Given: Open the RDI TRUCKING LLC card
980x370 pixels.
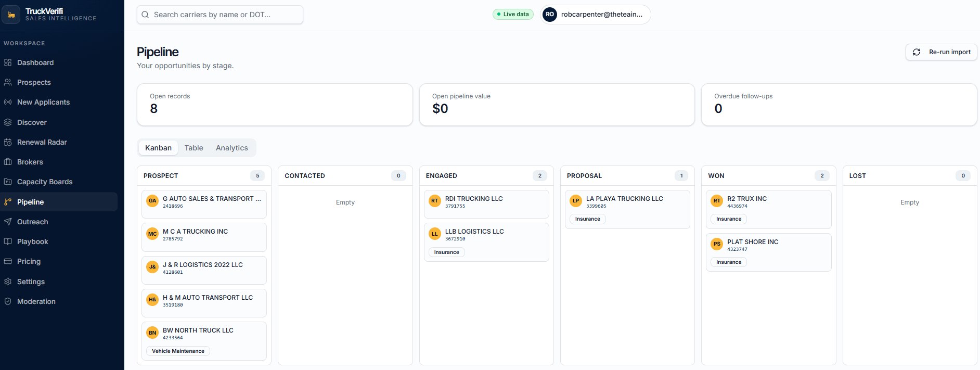Looking at the screenshot, I should (486, 204).
